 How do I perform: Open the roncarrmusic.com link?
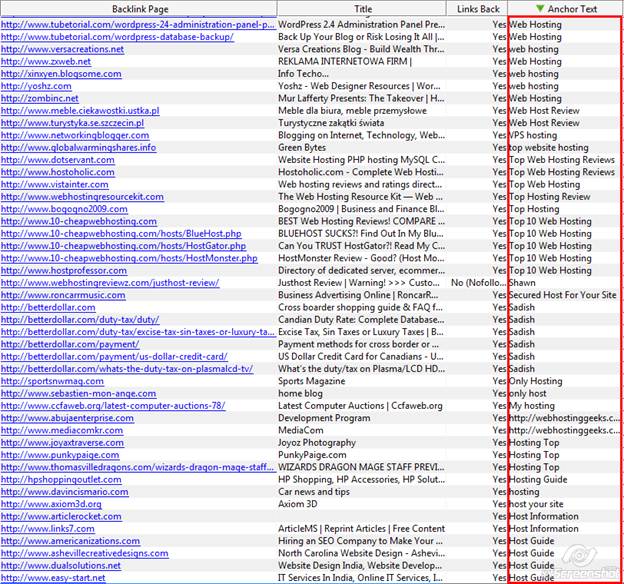coord(63,295)
